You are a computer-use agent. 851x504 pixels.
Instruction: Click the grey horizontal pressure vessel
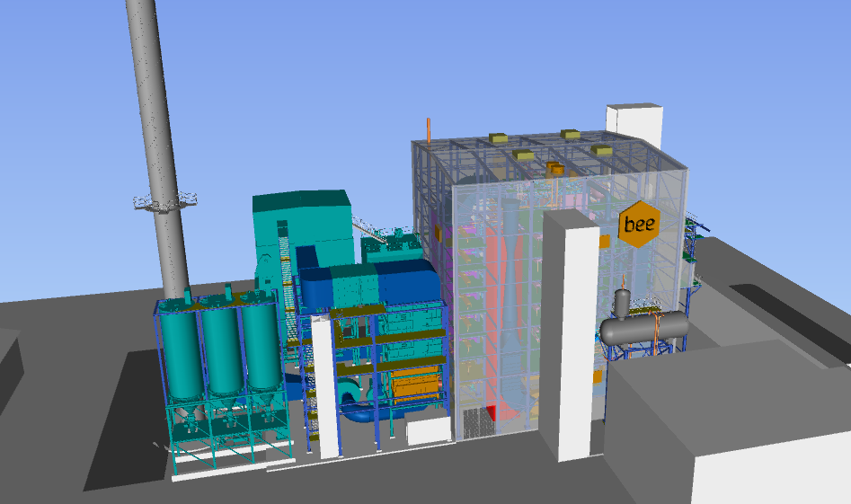644,328
